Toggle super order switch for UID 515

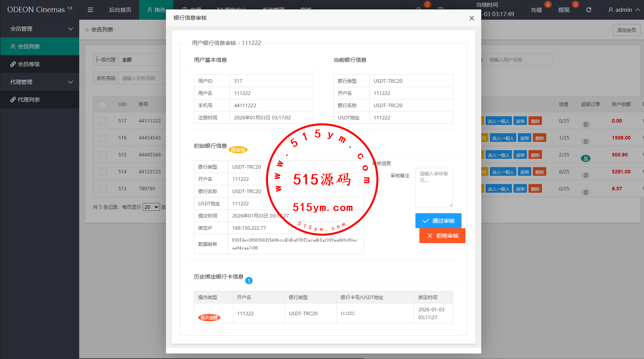[586, 158]
